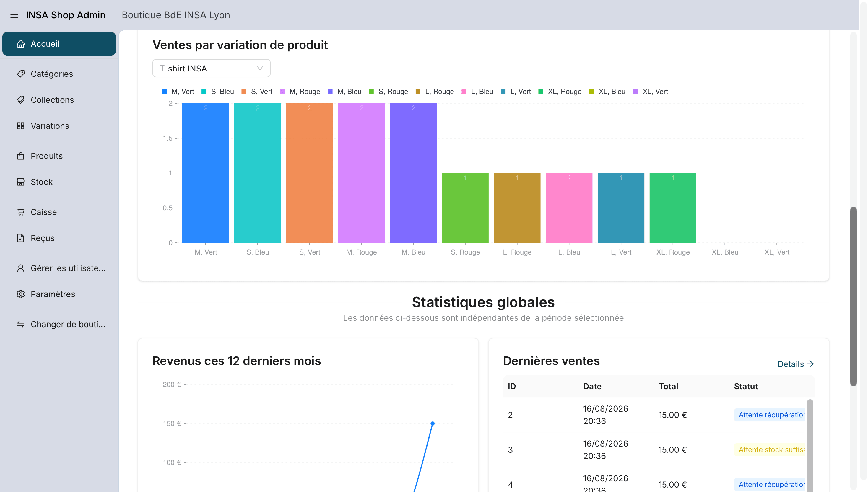Click the Variations grid icon
868x492 pixels.
click(21, 126)
